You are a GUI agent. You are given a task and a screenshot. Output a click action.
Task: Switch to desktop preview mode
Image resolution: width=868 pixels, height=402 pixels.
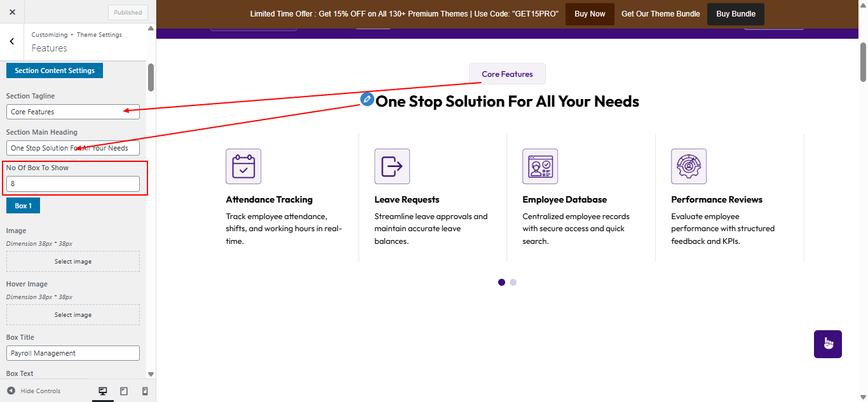pyautogui.click(x=103, y=391)
